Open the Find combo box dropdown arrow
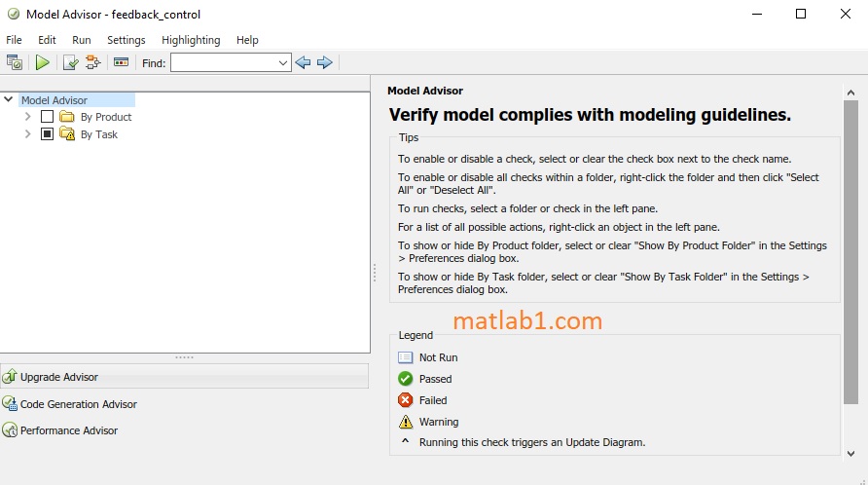 (283, 63)
